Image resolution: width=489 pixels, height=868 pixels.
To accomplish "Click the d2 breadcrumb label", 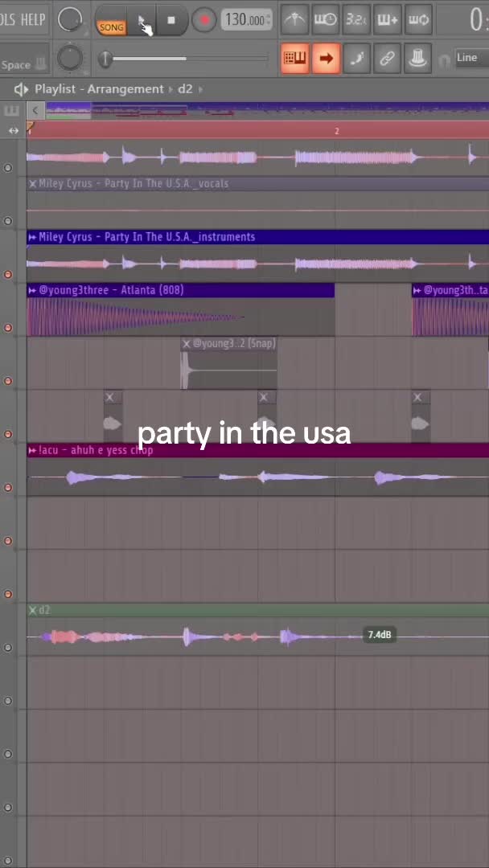I will 185,89.
